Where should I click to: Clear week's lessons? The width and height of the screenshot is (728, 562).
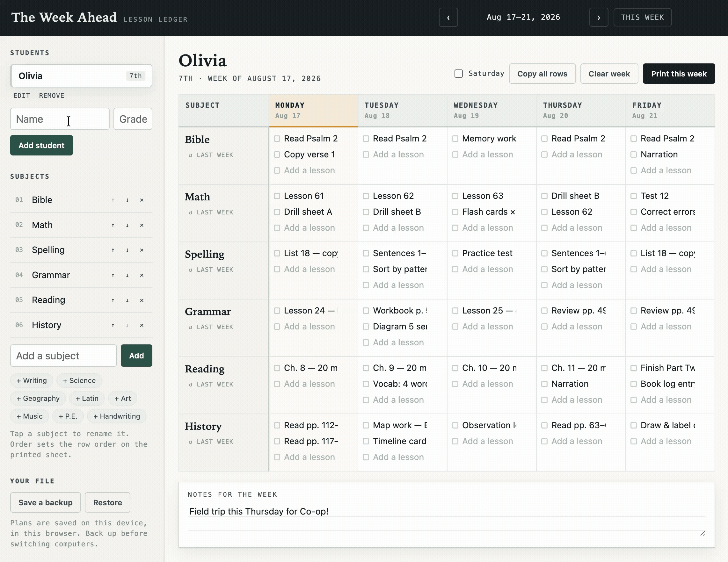click(x=609, y=74)
